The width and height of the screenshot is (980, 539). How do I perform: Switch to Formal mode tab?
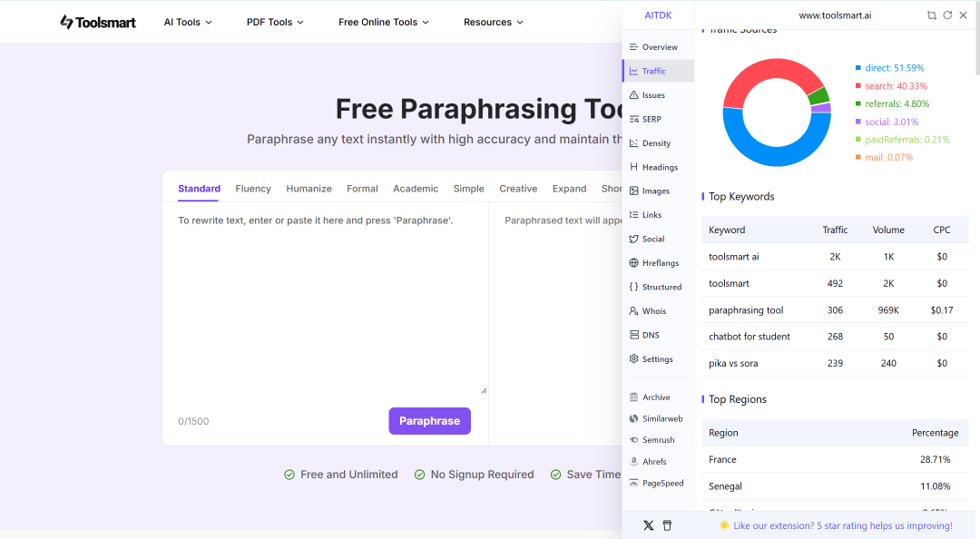362,188
